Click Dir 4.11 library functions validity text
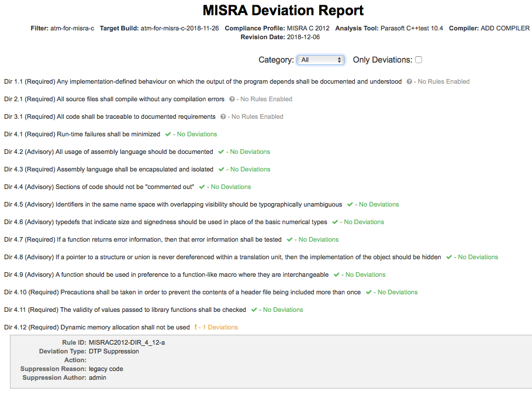Viewport: 532px width, 395px height. 125,310
